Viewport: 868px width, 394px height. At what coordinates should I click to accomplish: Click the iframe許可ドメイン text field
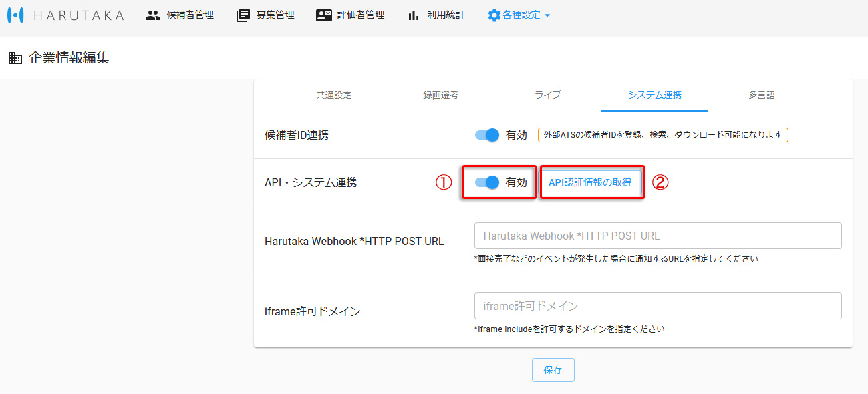point(658,305)
